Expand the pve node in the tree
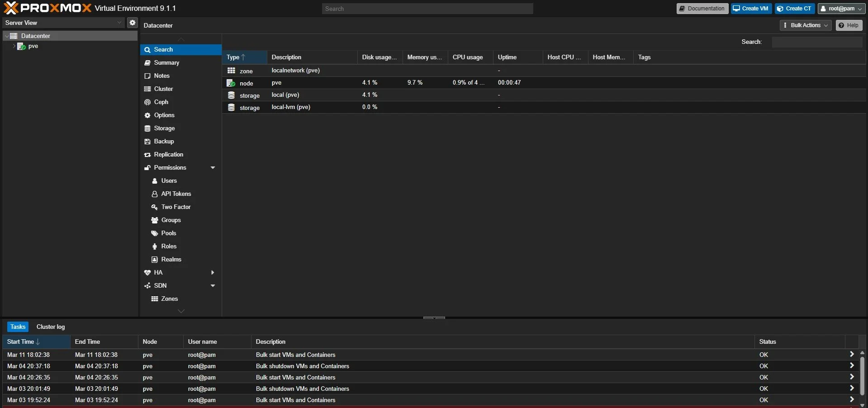Image resolution: width=868 pixels, height=408 pixels. [x=14, y=46]
